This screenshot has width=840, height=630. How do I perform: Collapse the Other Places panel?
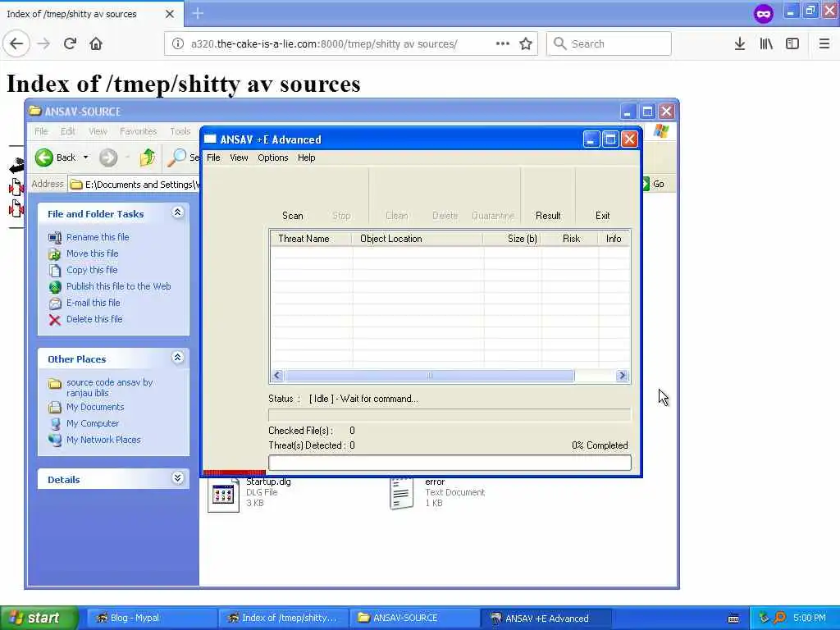[177, 358]
